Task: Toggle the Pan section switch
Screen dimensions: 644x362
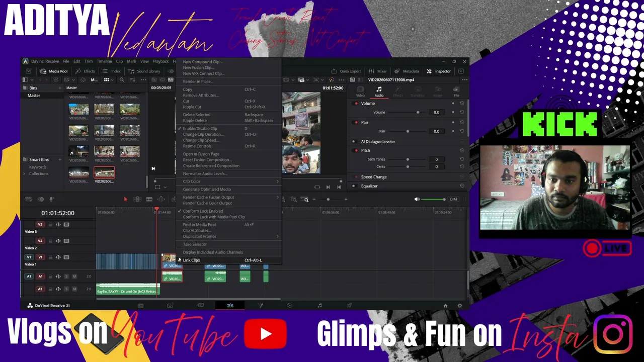Action: click(x=356, y=122)
